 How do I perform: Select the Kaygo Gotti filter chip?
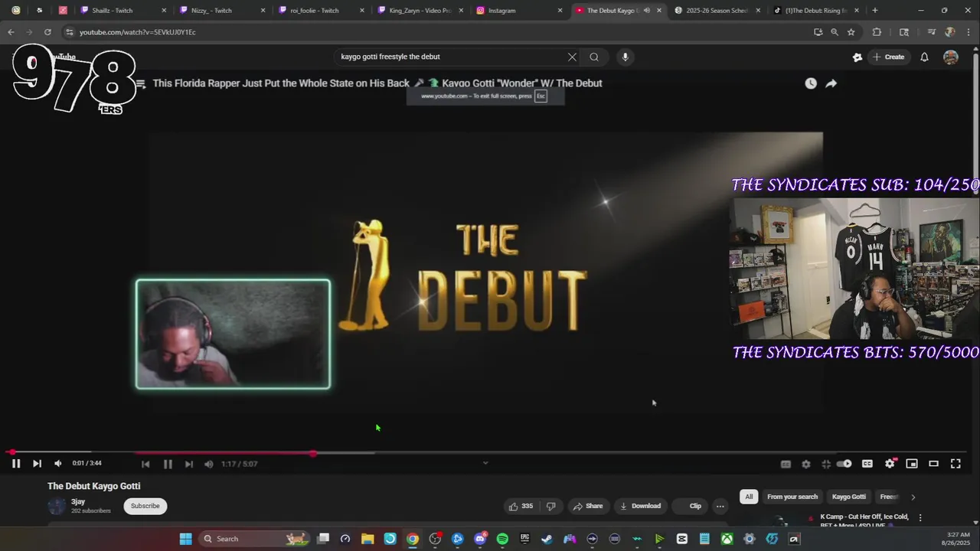click(848, 497)
